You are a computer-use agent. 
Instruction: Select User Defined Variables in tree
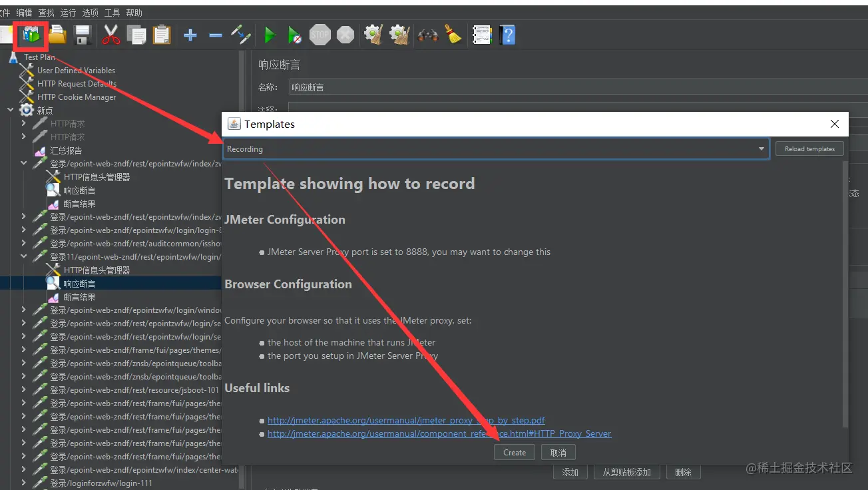76,70
